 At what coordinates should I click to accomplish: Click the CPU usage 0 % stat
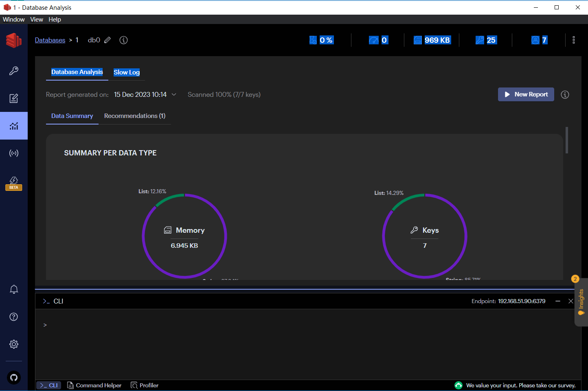tap(321, 40)
